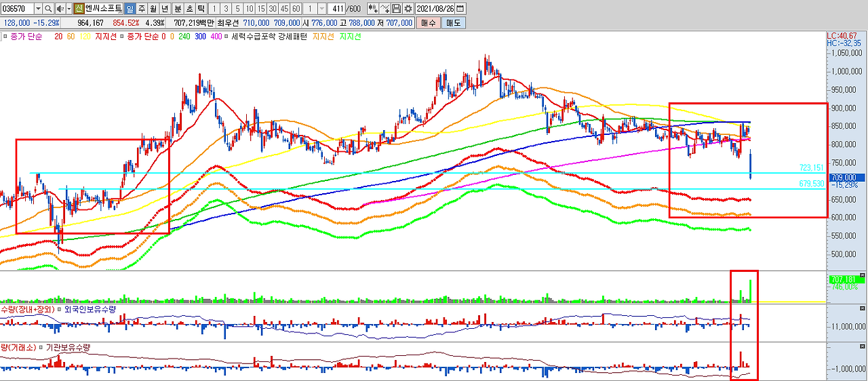Select the weekly 주 chart period
This screenshot has width=868, height=381.
[142, 9]
